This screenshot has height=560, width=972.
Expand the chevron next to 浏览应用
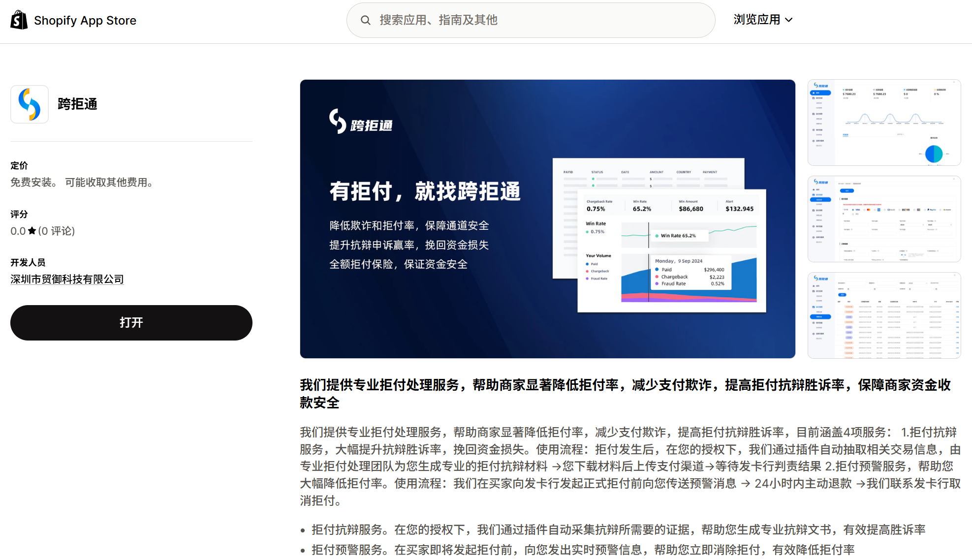click(x=789, y=20)
